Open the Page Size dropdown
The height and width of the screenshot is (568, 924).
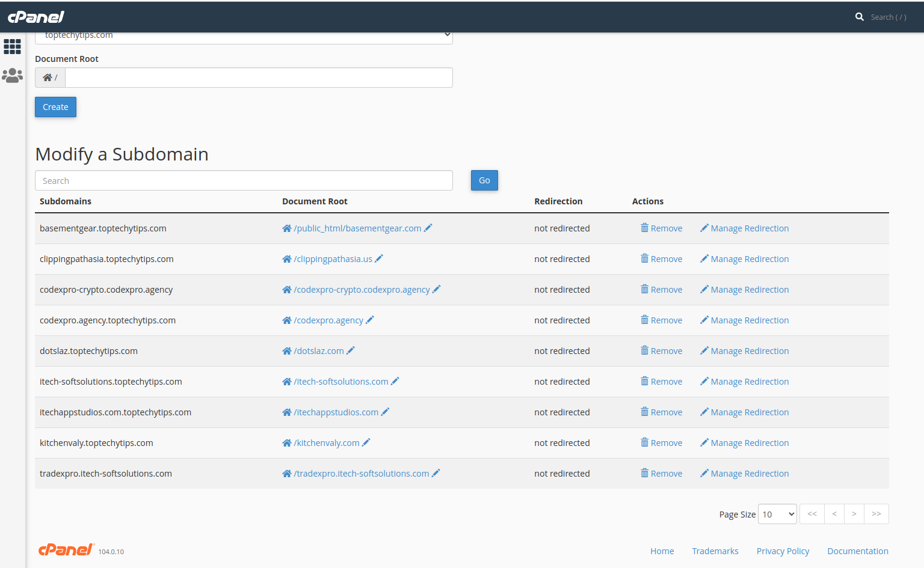click(x=777, y=514)
